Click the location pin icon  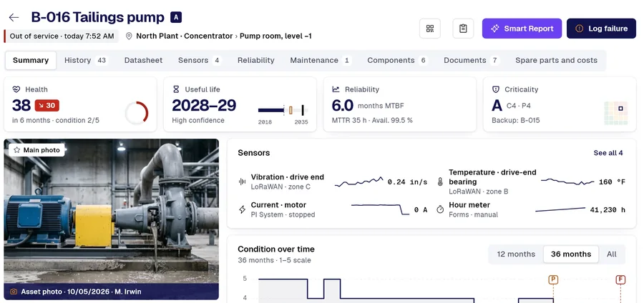[129, 36]
